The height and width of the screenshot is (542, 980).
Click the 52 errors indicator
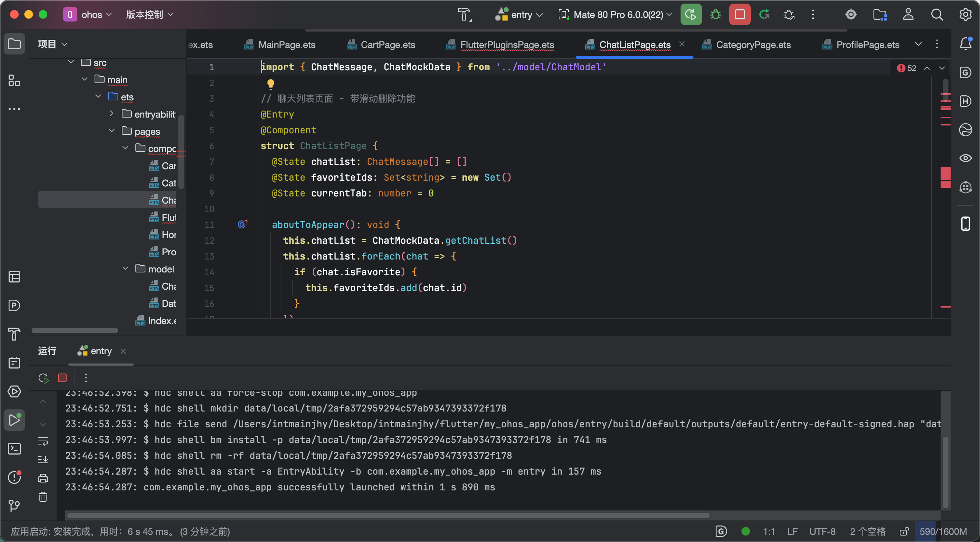click(907, 68)
